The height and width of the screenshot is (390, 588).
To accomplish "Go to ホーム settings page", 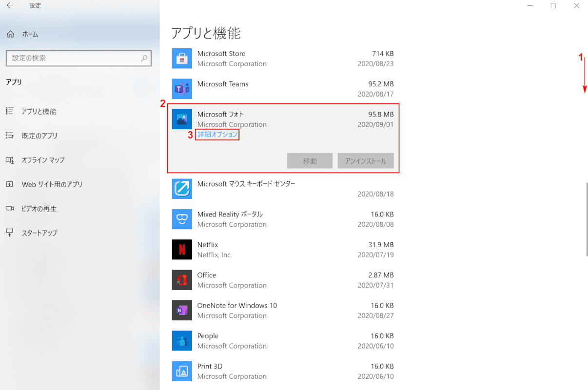I will tap(30, 34).
